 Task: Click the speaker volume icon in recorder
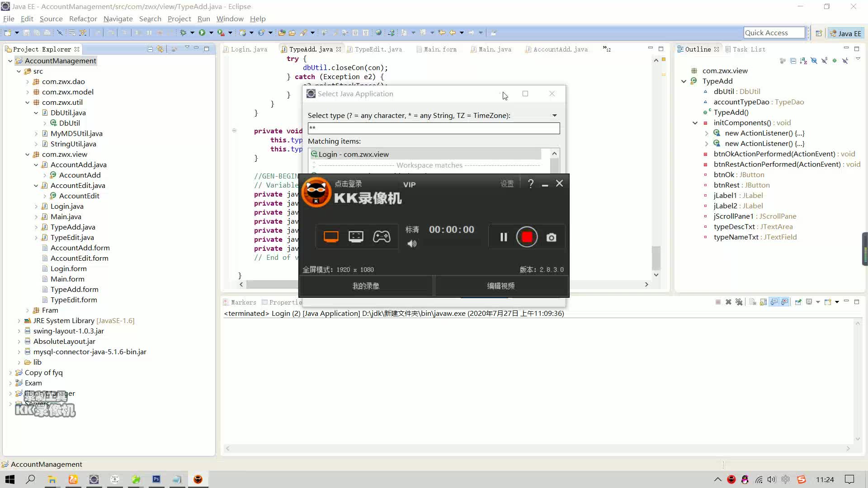412,244
